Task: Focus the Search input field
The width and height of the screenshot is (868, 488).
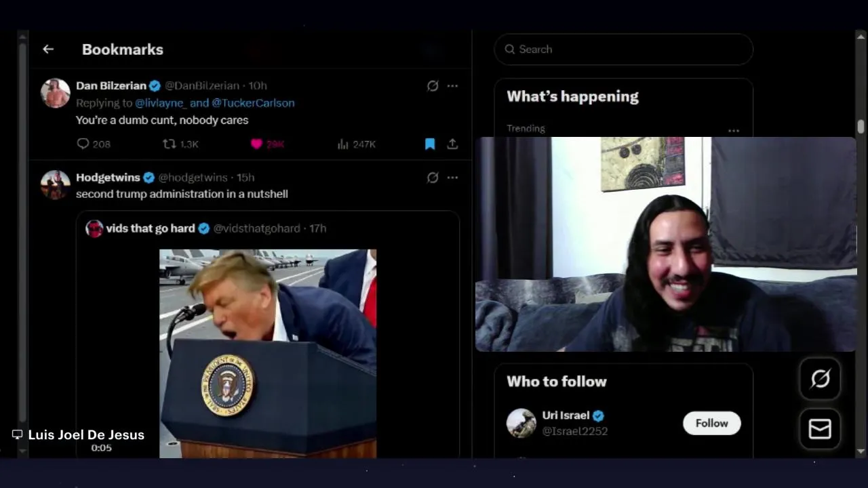Action: pos(623,49)
